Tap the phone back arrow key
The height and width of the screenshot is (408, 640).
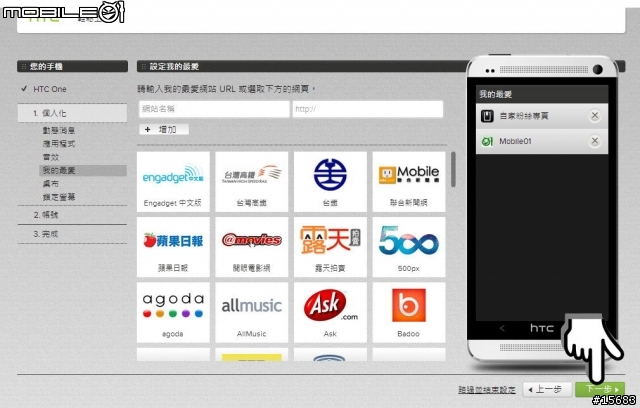click(502, 328)
